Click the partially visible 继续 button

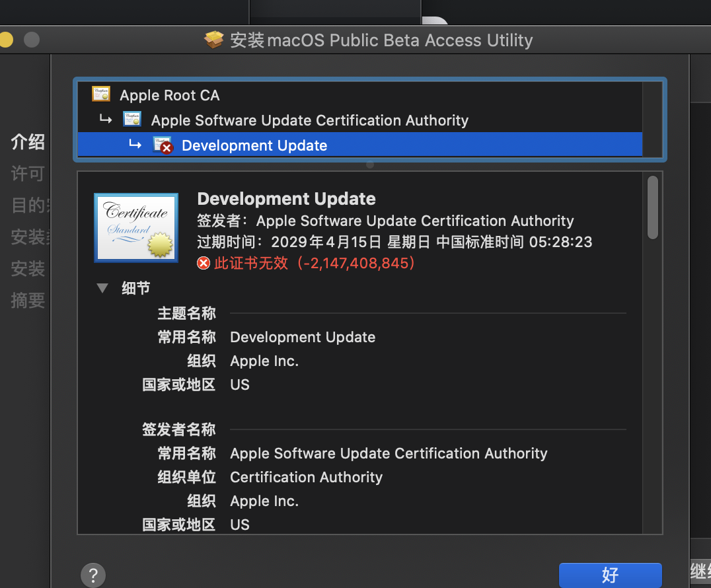[x=700, y=571]
